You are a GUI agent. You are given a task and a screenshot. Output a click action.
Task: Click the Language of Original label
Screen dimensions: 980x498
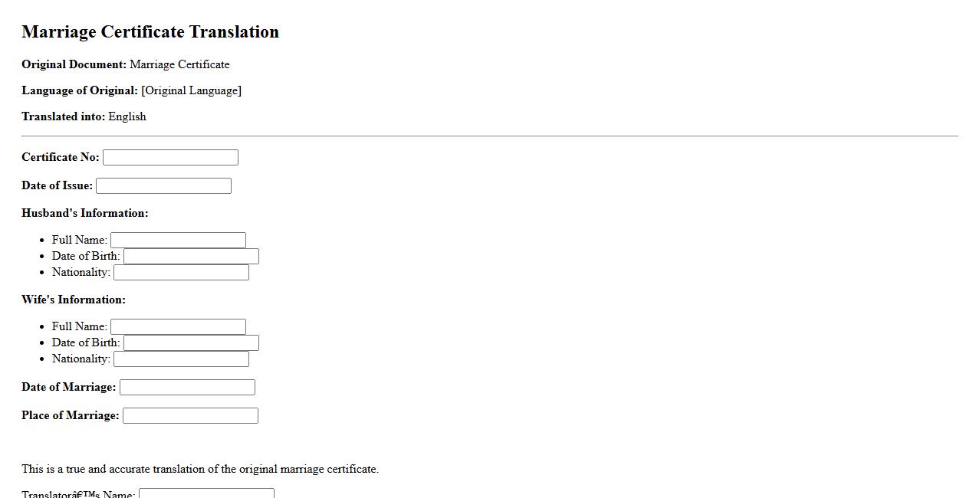click(x=80, y=90)
